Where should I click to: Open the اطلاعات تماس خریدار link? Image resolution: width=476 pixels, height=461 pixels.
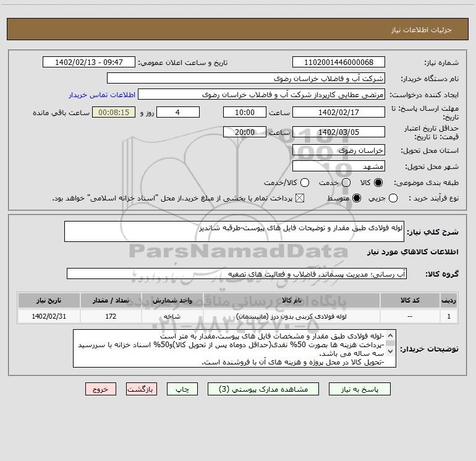(x=102, y=95)
